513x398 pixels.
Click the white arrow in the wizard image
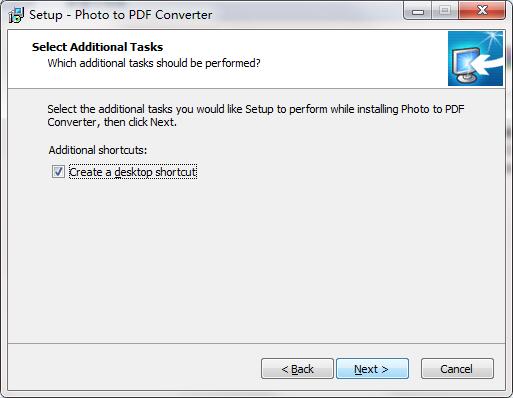[x=487, y=63]
